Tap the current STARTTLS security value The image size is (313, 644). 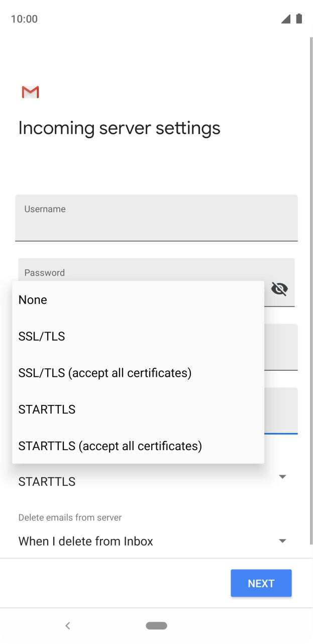click(x=47, y=482)
